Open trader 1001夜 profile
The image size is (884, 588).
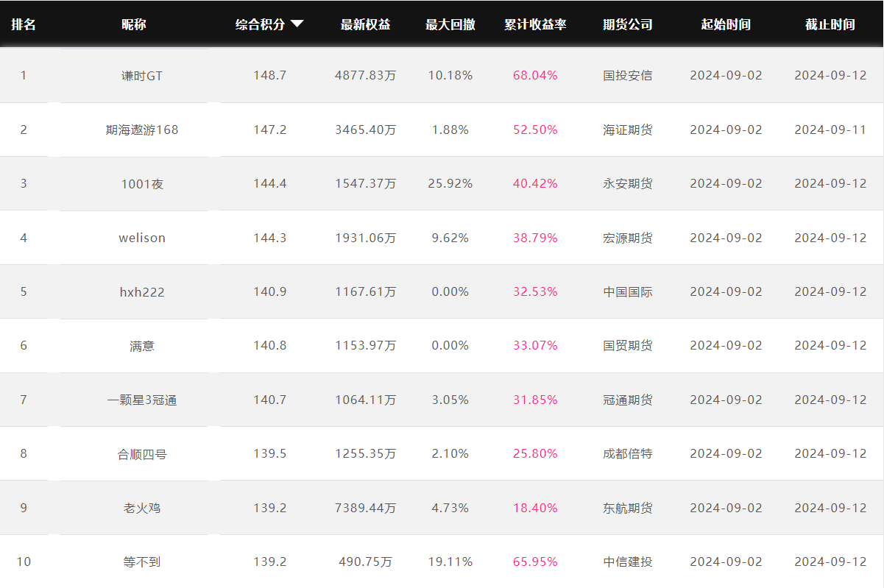[142, 183]
